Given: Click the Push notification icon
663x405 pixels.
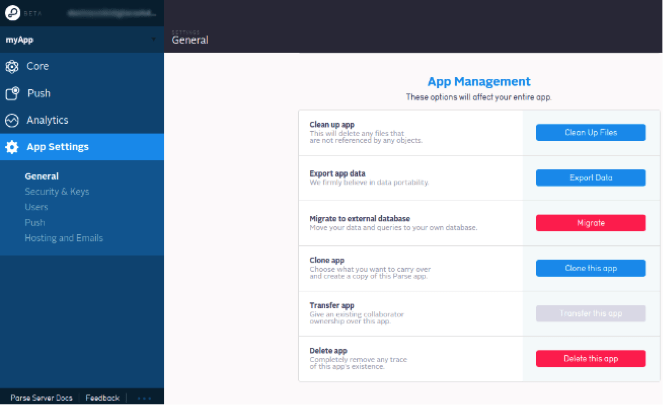Looking at the screenshot, I should point(12,93).
